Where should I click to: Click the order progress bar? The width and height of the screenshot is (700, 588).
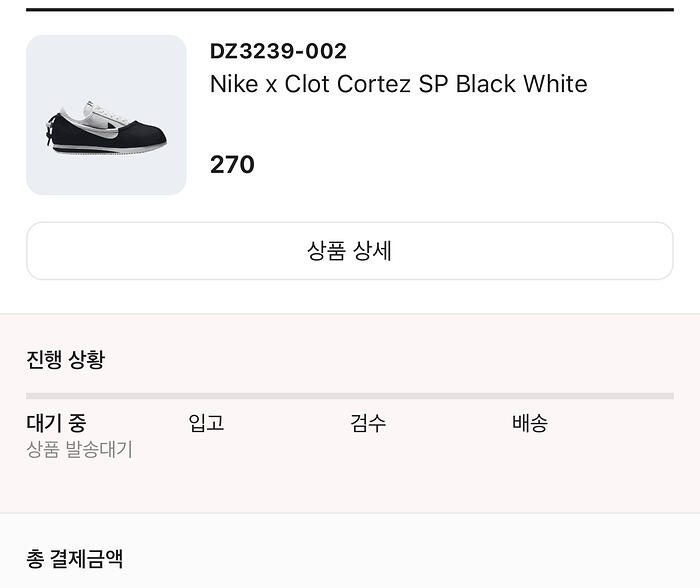349,396
